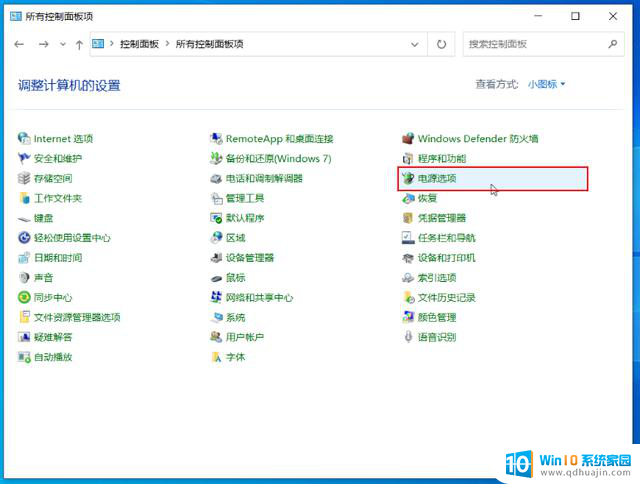Click the 同步中心 green sync icon

(x=24, y=298)
